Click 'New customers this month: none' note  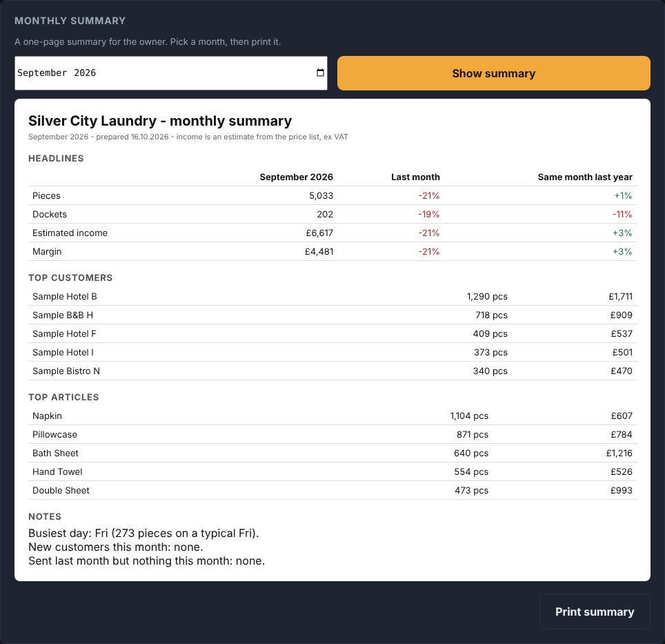[115, 547]
